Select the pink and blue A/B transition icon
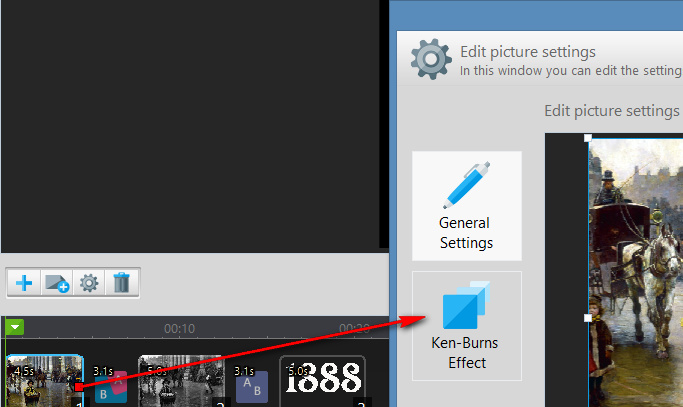The height and width of the screenshot is (407, 683). tap(111, 386)
